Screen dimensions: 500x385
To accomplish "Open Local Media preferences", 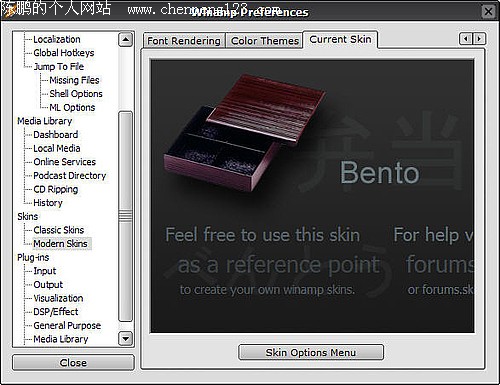I will (x=57, y=148).
